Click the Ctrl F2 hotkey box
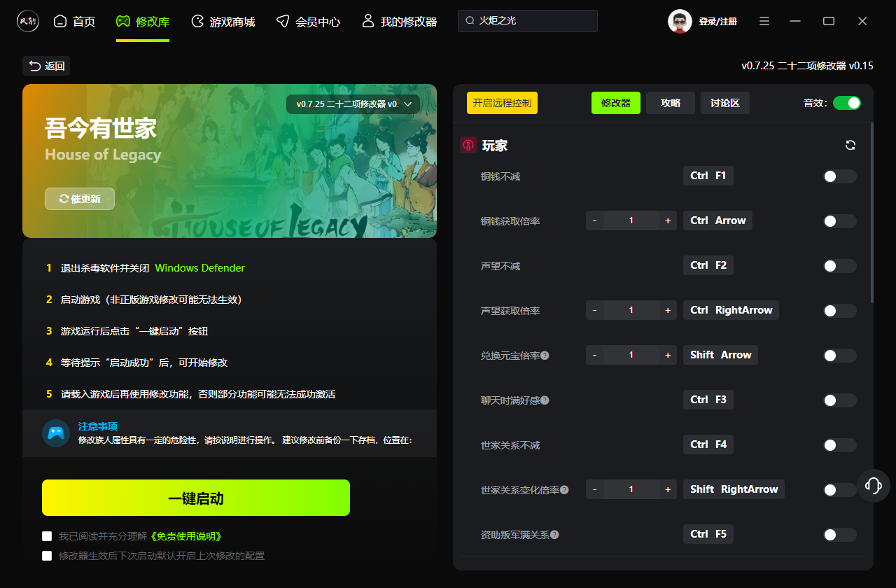This screenshot has height=588, width=896. click(708, 265)
